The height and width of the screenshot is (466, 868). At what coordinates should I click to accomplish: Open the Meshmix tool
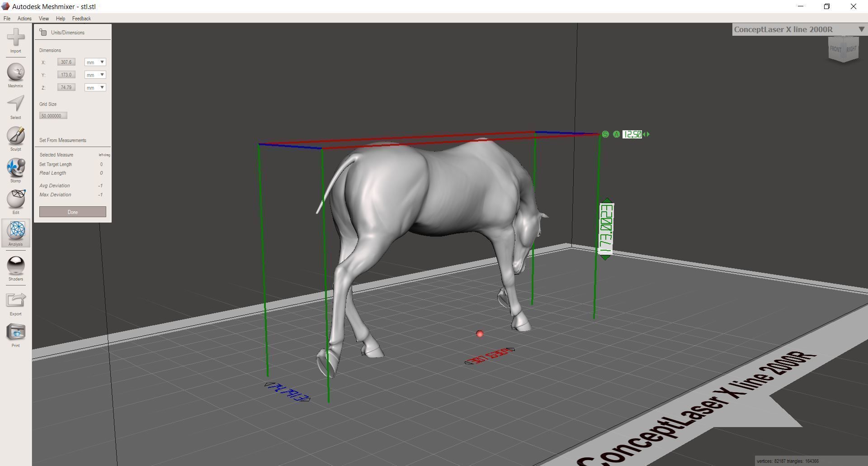[16, 76]
